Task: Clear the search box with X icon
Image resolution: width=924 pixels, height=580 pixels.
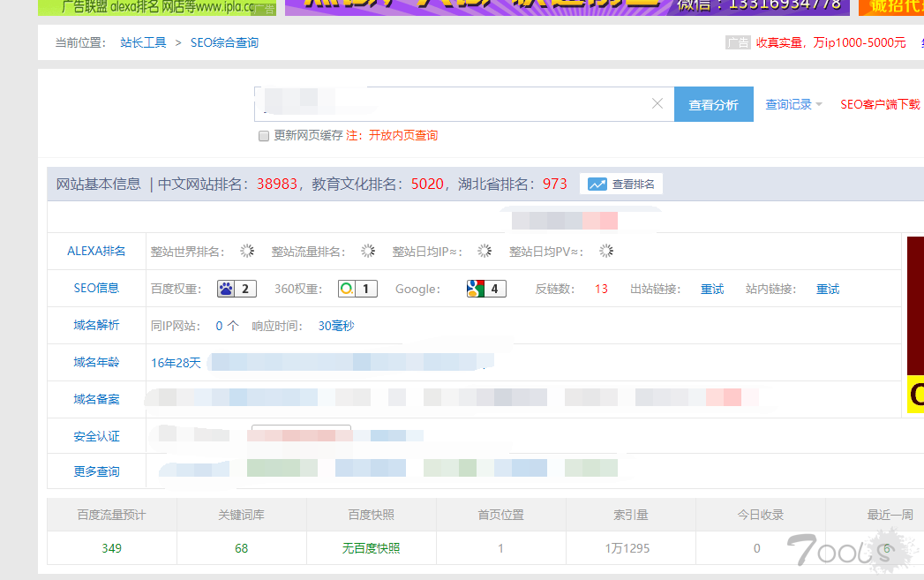Action: [657, 104]
